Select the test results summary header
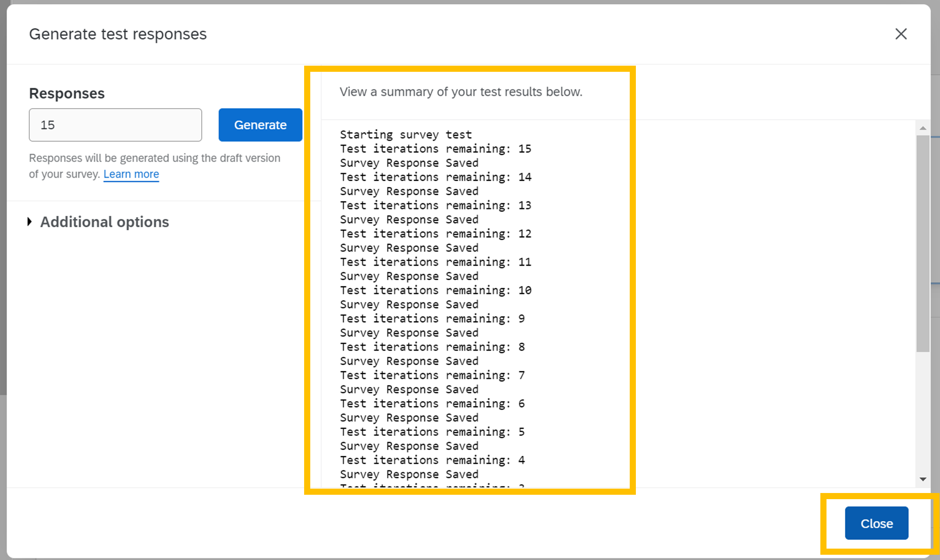 [x=461, y=92]
